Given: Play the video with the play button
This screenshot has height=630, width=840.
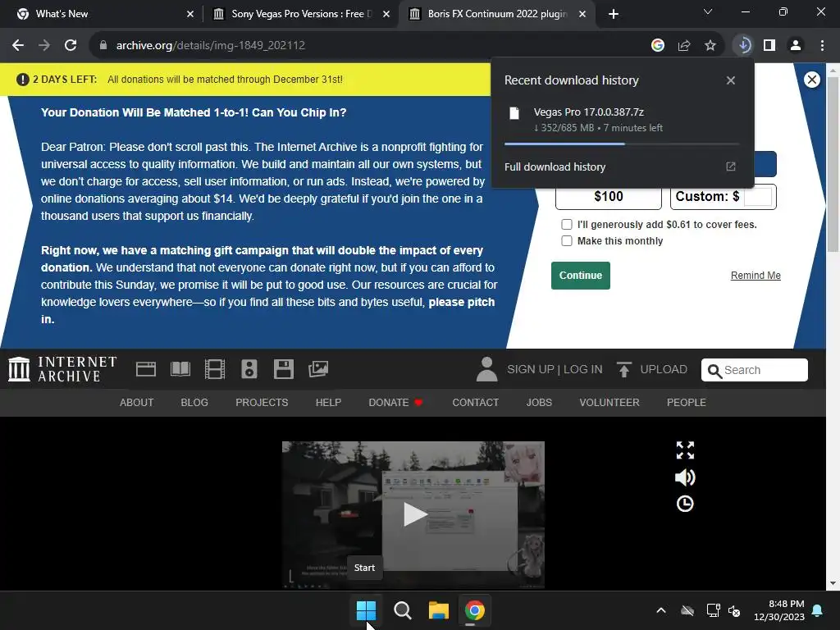Looking at the screenshot, I should click(x=414, y=514).
